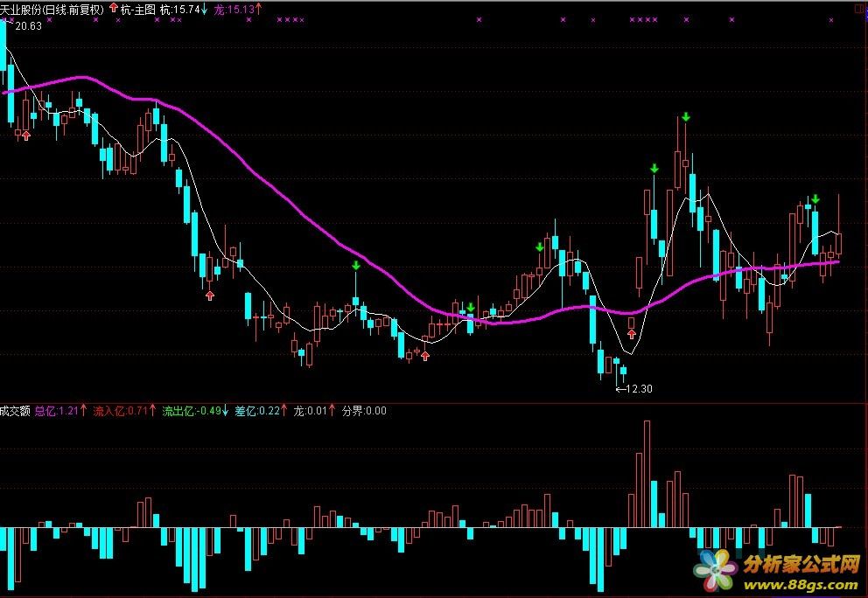Click the red up arrow after 流入亿:0.71

(x=153, y=410)
